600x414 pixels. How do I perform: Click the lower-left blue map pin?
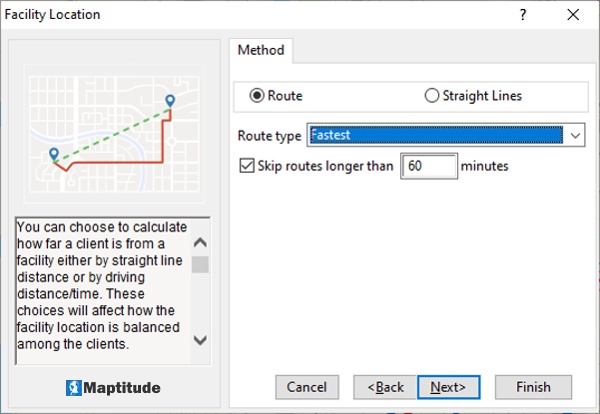[54, 154]
